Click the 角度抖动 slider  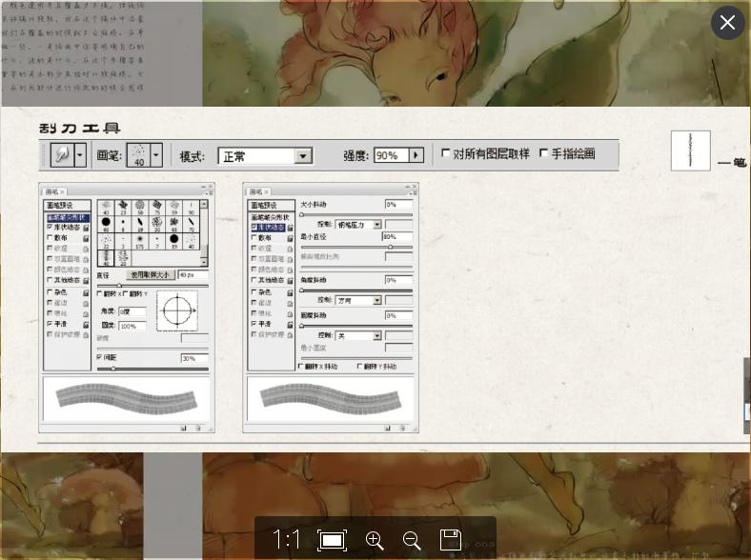tap(356, 290)
